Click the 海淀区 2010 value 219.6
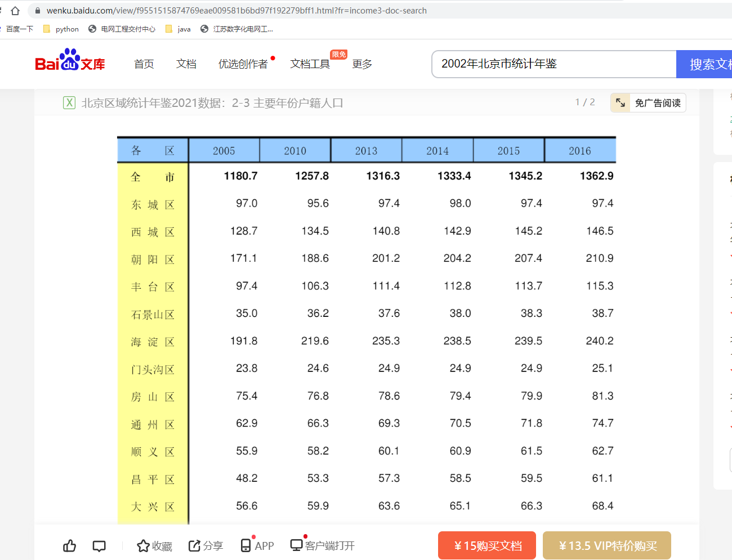 click(x=315, y=341)
